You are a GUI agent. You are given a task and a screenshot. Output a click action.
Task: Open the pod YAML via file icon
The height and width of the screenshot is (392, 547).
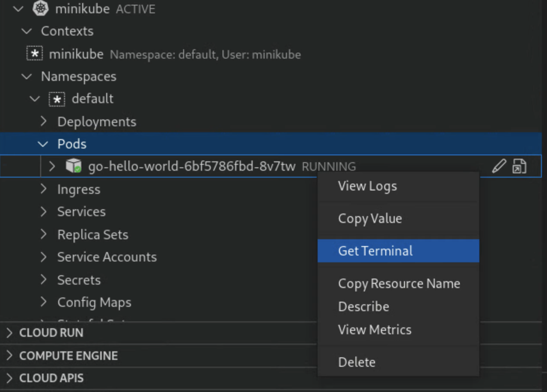click(518, 166)
